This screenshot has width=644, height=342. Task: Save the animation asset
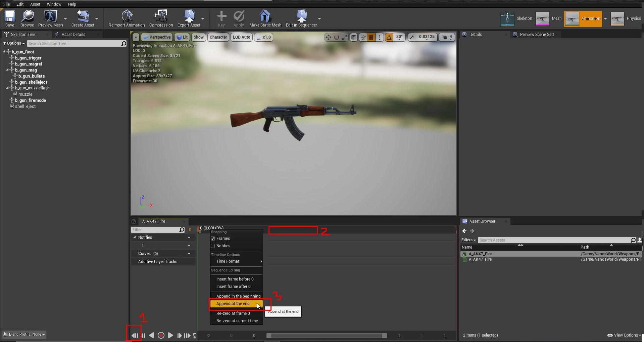click(10, 18)
